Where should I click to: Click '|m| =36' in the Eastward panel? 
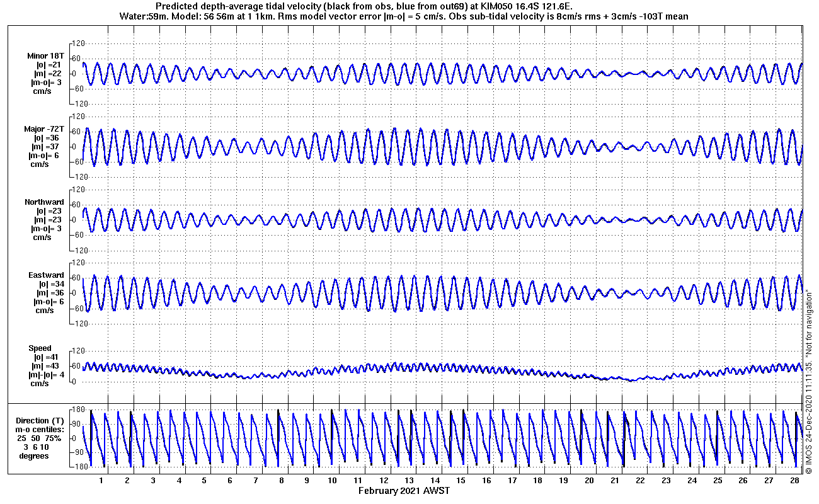(x=50, y=293)
